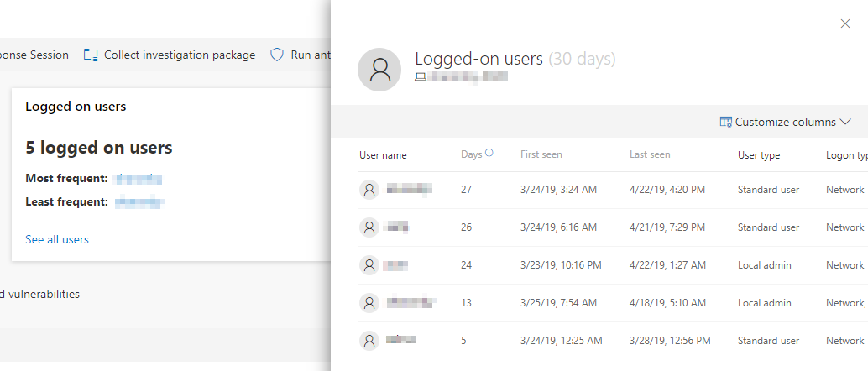Click the shield icon beside Run antivirus
Viewport: 868px width, 371px height.
(x=277, y=55)
